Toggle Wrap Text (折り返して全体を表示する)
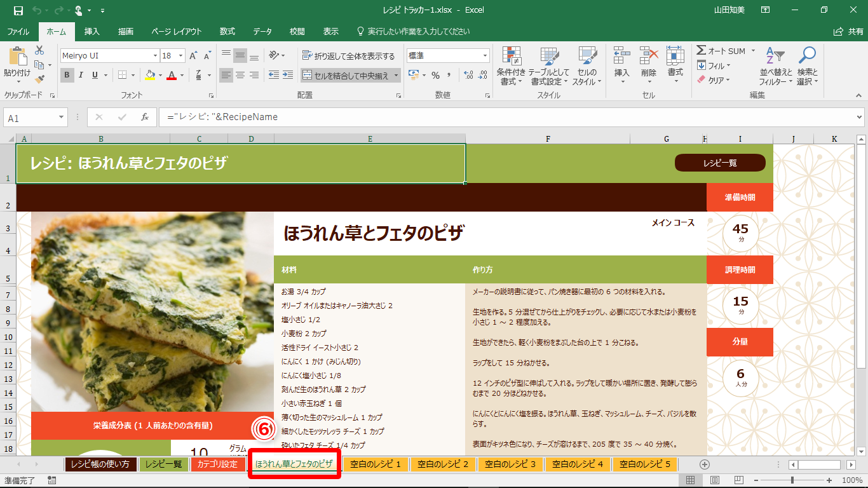 click(349, 56)
